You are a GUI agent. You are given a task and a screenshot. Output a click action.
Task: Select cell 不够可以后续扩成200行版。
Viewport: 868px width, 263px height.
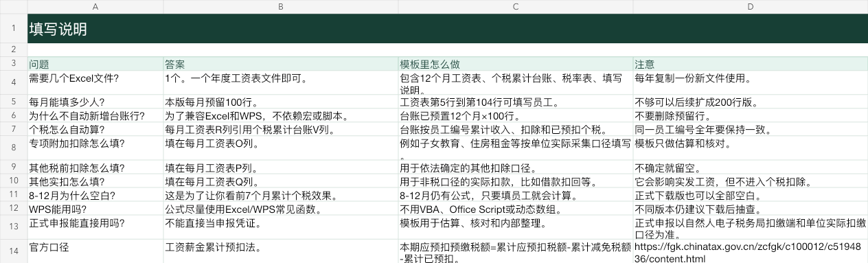tap(751, 102)
